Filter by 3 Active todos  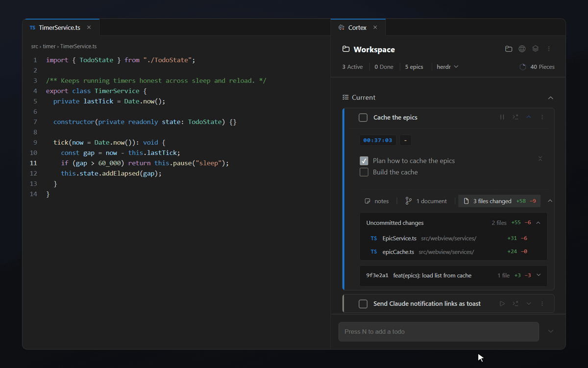(352, 67)
